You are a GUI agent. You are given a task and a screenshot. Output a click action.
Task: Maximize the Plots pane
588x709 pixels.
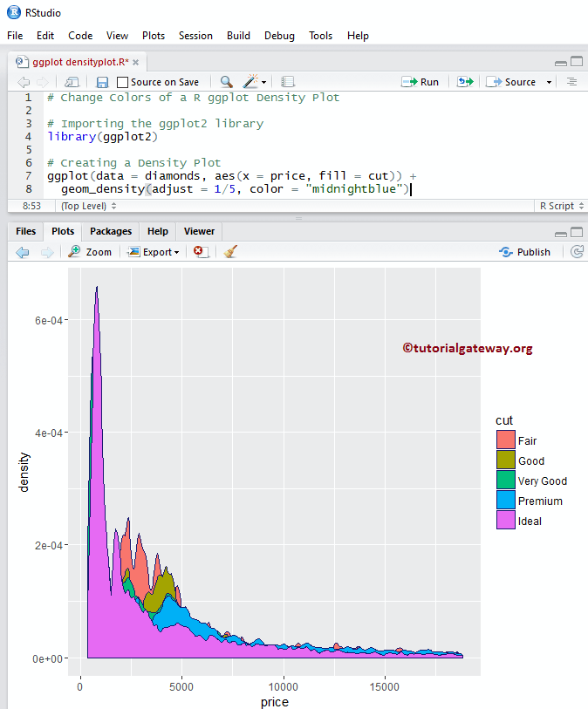pyautogui.click(x=577, y=233)
